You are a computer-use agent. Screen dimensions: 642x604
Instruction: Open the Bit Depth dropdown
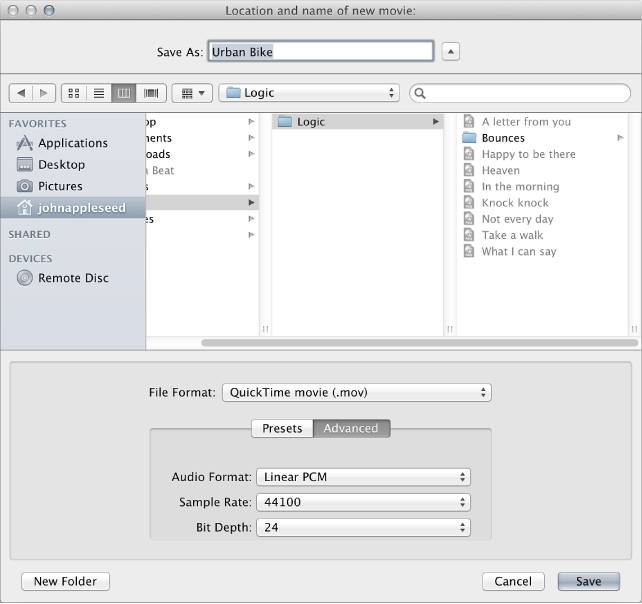tap(364, 527)
